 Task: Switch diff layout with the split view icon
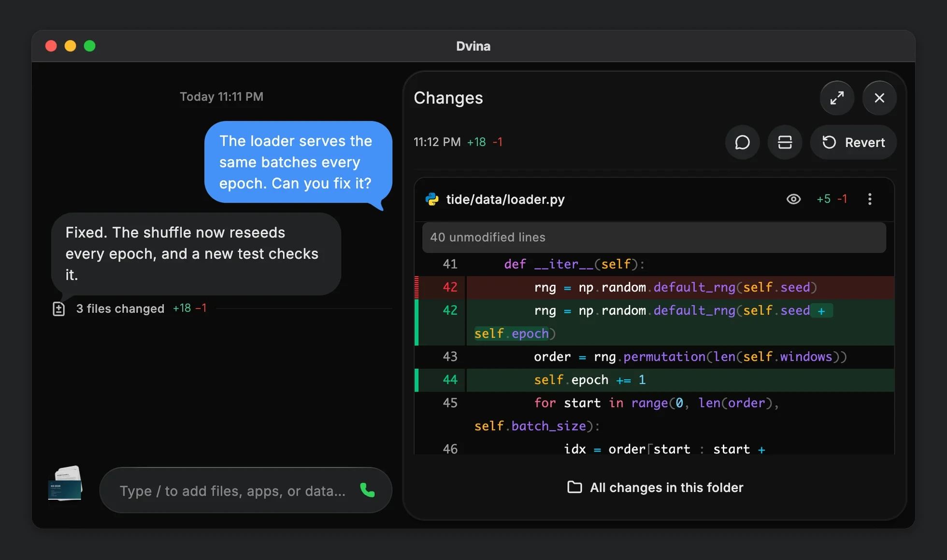[x=785, y=142]
